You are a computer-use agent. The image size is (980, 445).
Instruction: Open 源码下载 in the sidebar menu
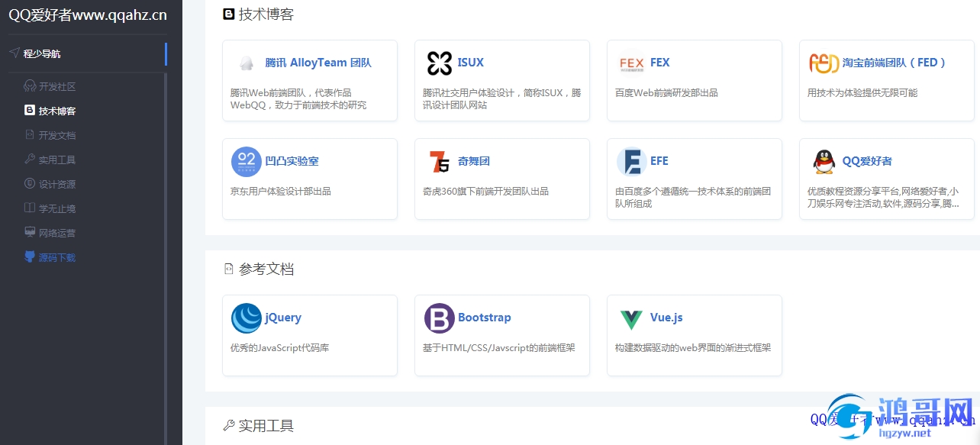(x=57, y=257)
